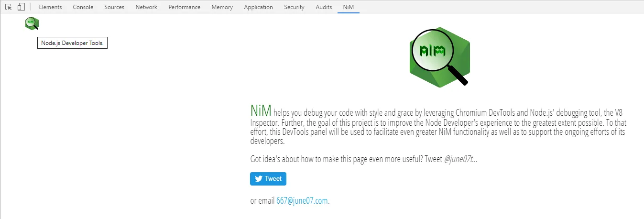Open the Audits tab
The height and width of the screenshot is (219, 644).
[324, 7]
